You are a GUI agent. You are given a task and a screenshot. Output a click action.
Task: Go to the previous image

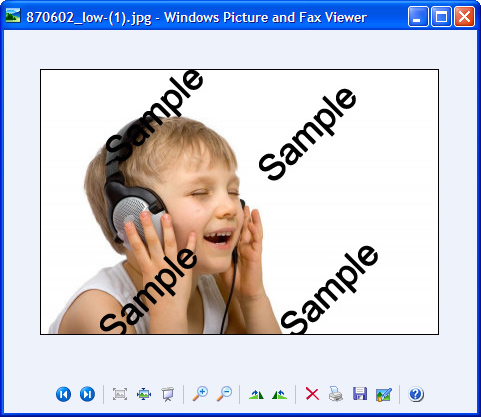click(x=63, y=394)
